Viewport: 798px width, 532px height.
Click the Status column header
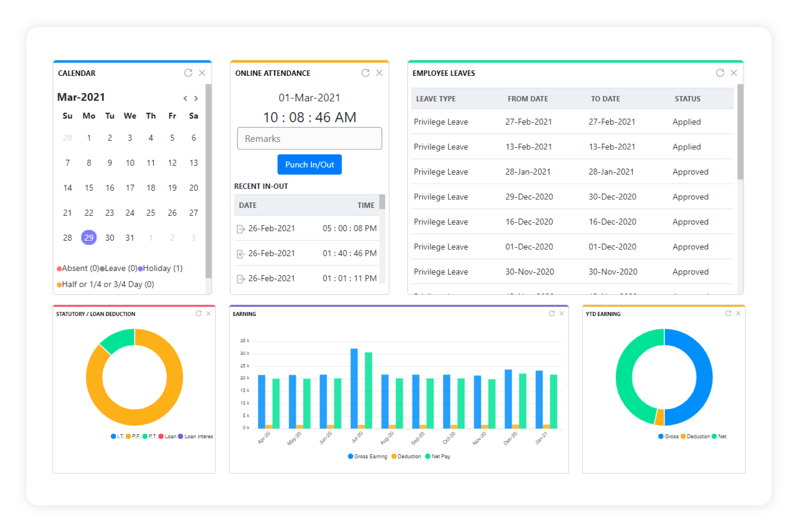point(687,99)
